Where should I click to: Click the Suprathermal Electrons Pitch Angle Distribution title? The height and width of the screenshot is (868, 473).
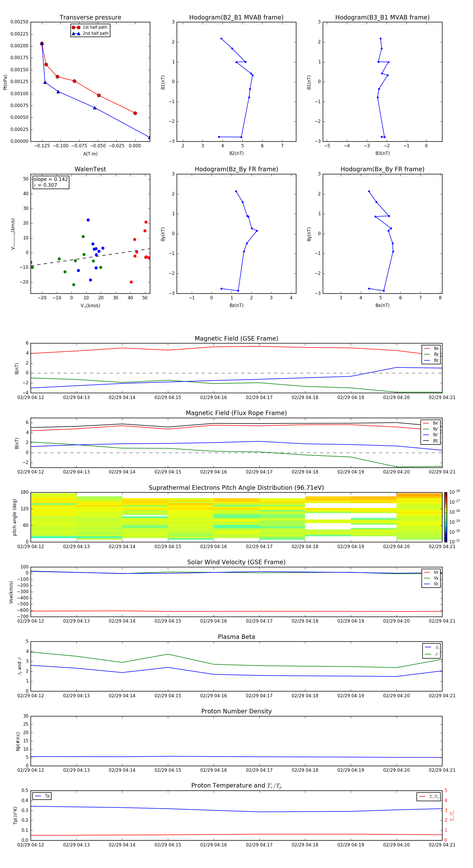[x=236, y=488]
